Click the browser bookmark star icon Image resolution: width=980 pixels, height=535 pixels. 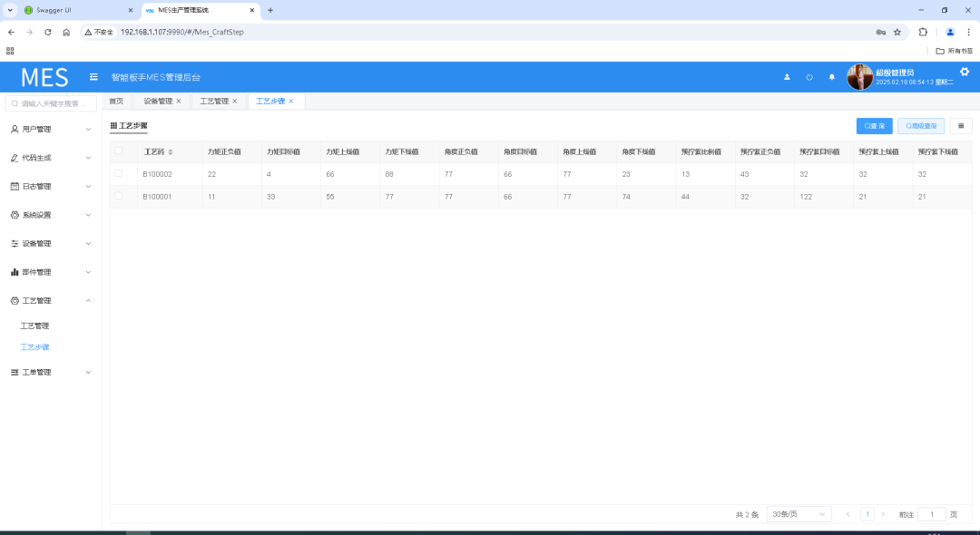point(897,32)
